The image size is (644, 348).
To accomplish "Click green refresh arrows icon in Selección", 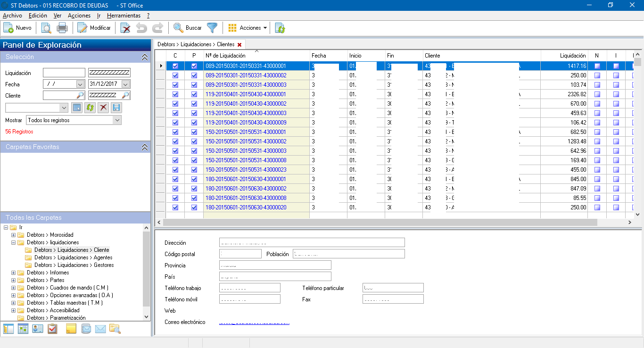I will pyautogui.click(x=90, y=108).
